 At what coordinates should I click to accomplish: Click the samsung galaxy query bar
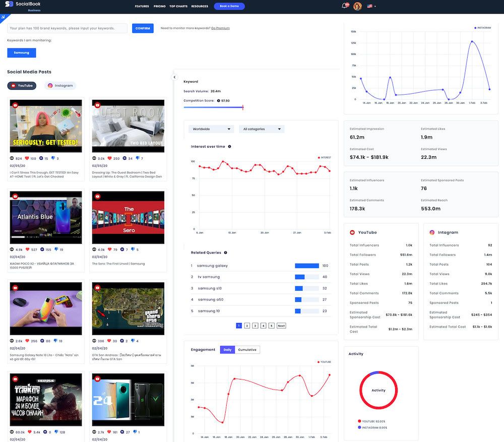[307, 266]
